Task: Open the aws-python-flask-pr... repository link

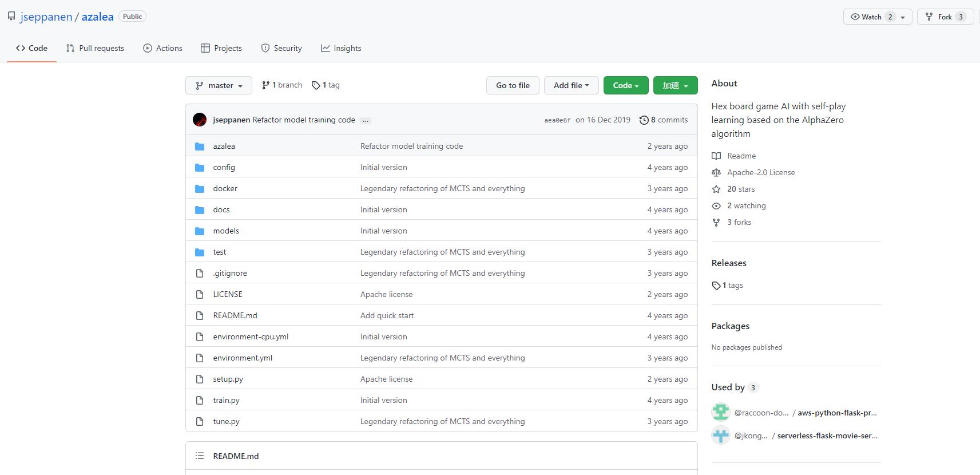Action: point(837,413)
